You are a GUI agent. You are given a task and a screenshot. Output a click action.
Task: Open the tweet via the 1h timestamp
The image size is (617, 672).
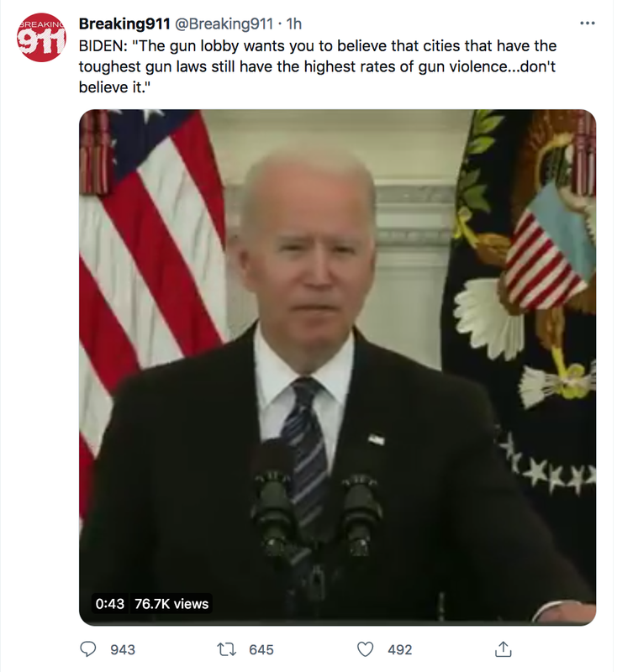294,24
